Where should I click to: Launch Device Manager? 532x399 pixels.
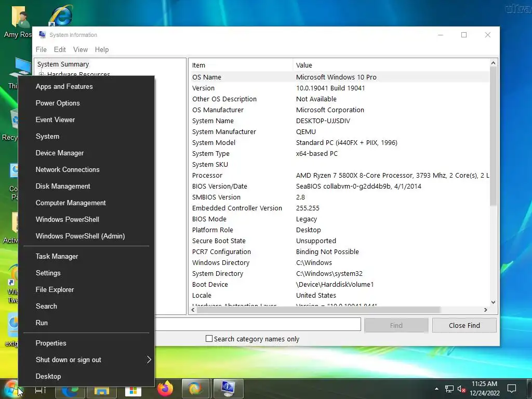pos(86,153)
